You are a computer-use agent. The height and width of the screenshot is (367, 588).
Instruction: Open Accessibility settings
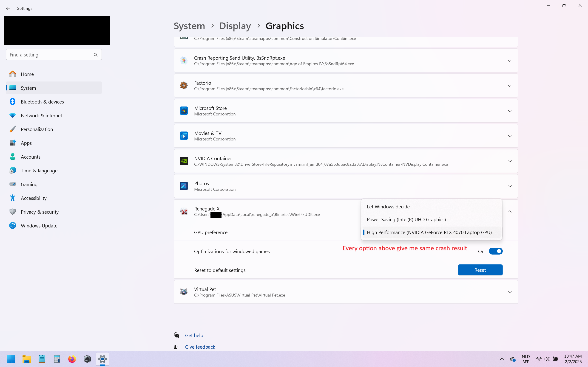pos(54,198)
